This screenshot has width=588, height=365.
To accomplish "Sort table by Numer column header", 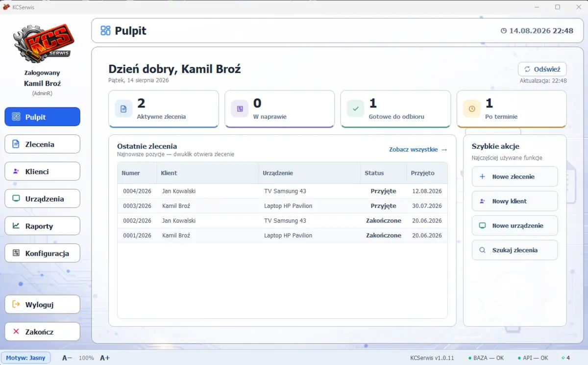I will point(137,173).
